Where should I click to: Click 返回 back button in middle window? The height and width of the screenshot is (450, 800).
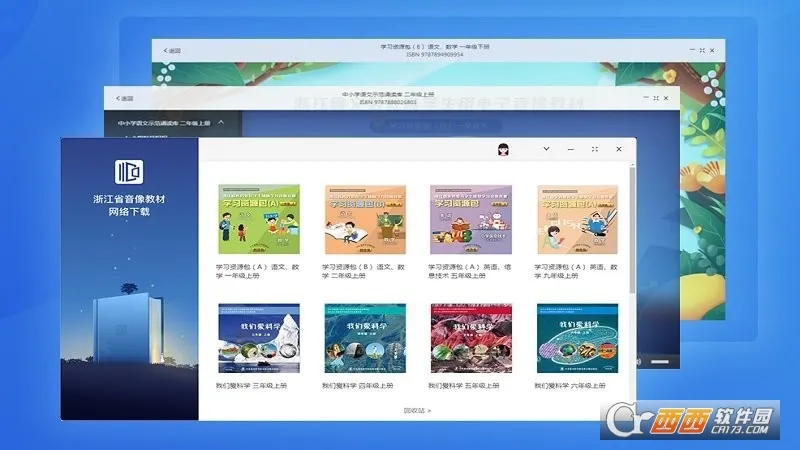tap(123, 98)
